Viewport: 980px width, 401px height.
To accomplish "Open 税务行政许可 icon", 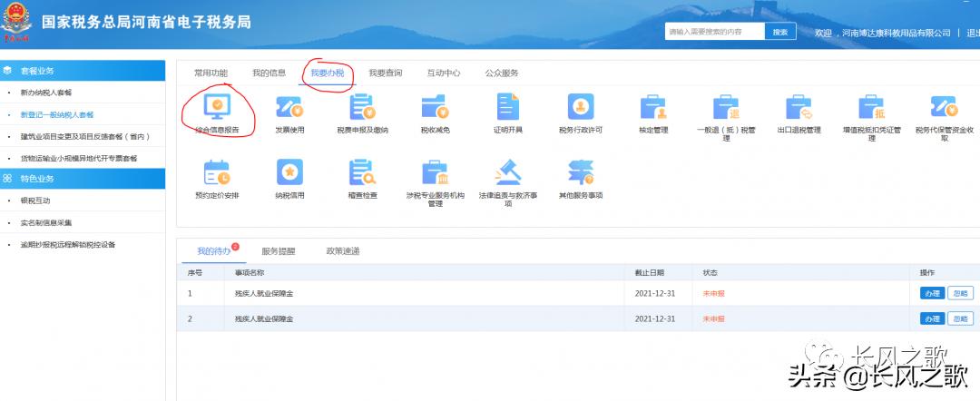I will pyautogui.click(x=581, y=107).
